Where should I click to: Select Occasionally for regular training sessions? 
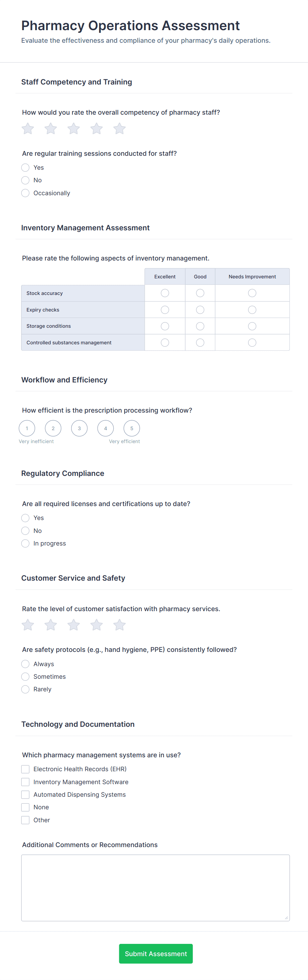click(26, 193)
